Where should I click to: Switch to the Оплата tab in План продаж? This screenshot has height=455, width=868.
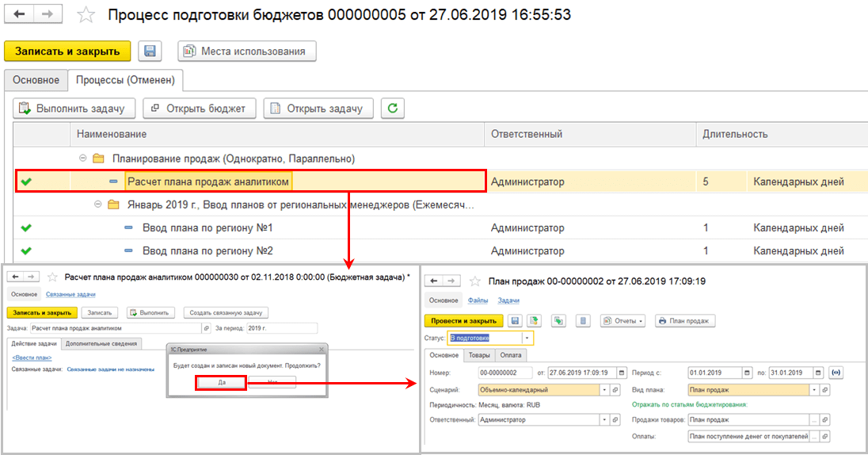(510, 354)
